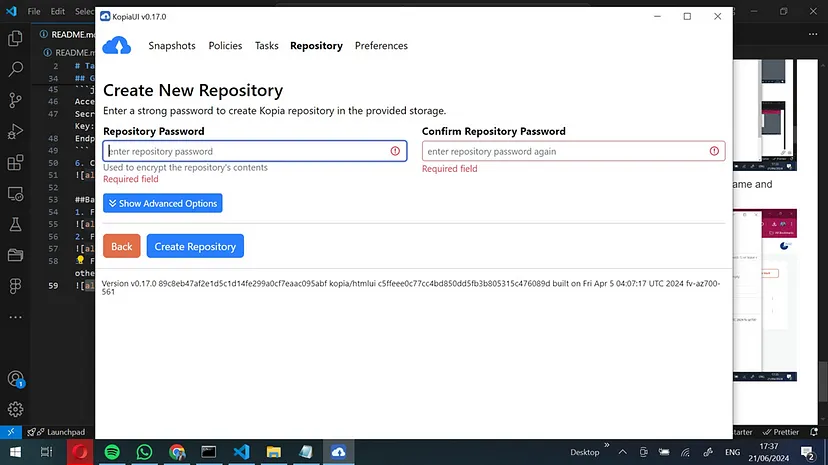Image resolution: width=828 pixels, height=465 pixels.
Task: Open Source Control in the activity bar
Action: pyautogui.click(x=15, y=101)
